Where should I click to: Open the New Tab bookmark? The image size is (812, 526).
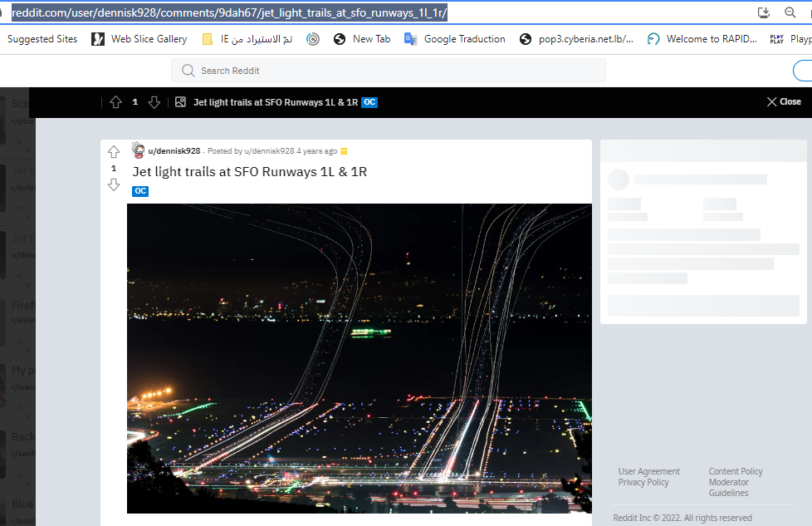pos(362,39)
